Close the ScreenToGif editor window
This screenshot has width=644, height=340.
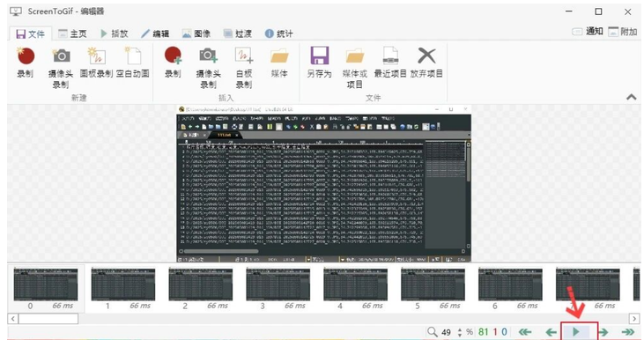tap(627, 11)
